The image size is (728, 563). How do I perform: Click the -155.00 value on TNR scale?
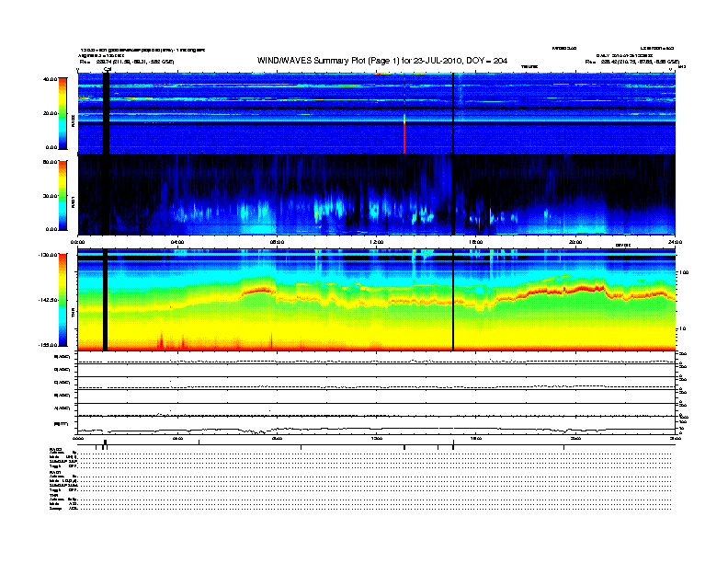[46, 344]
